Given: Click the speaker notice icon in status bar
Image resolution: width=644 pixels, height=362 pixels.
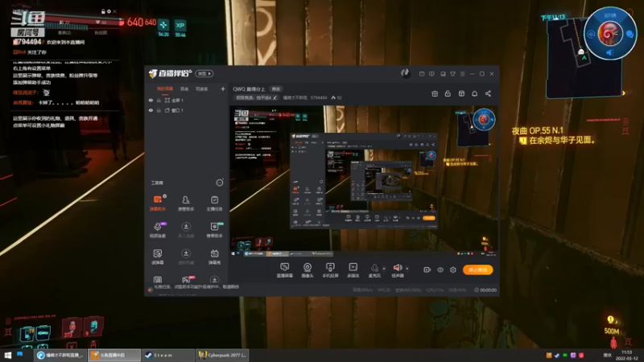Looking at the screenshot, I should coord(150,290).
